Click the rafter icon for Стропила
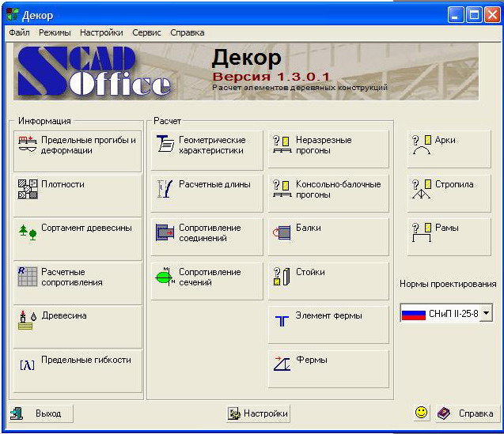The height and width of the screenshot is (434, 504). coord(422,189)
